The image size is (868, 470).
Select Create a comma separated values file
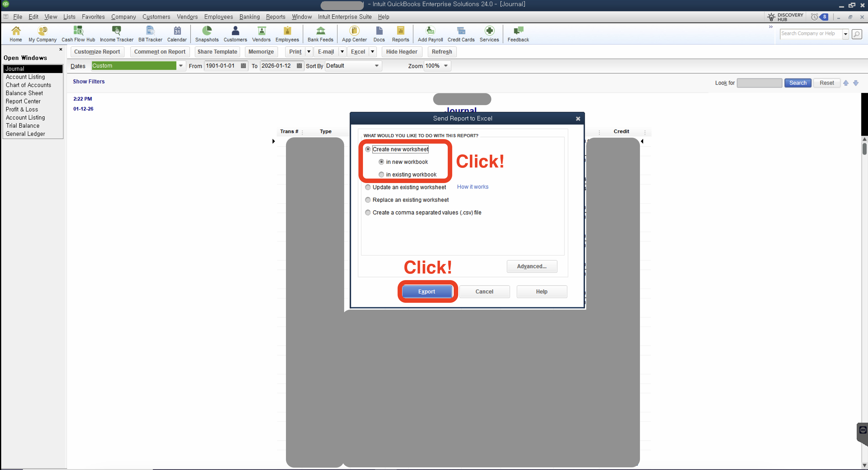coord(368,212)
